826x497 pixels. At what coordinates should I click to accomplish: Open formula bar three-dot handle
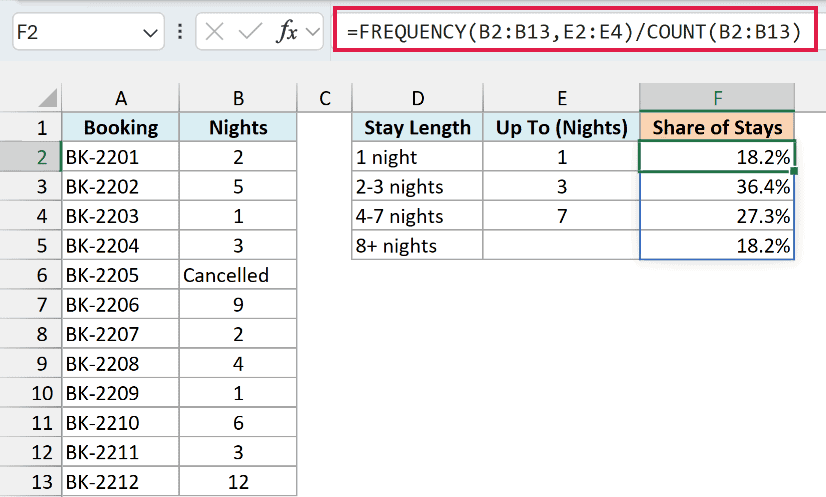coord(180,32)
